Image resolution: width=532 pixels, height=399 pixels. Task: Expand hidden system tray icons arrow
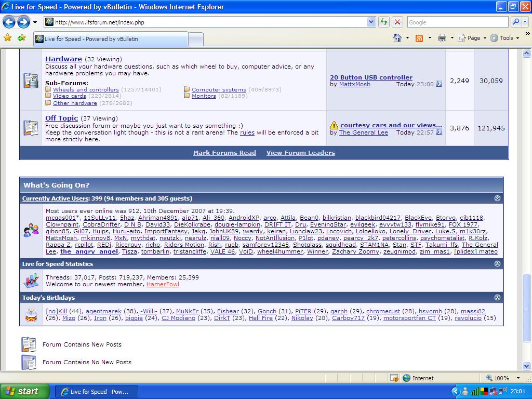pyautogui.click(x=456, y=392)
